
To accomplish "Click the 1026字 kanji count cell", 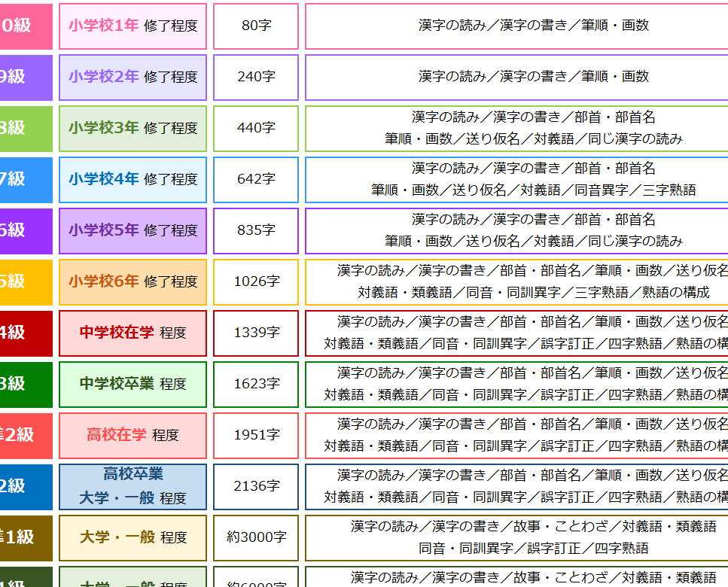I will (x=256, y=281).
